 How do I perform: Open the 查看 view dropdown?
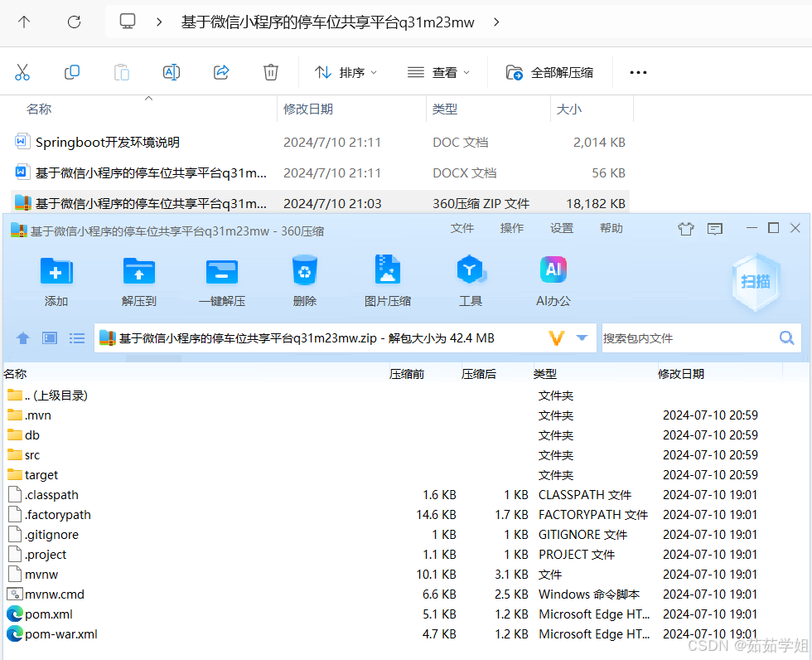[x=438, y=72]
